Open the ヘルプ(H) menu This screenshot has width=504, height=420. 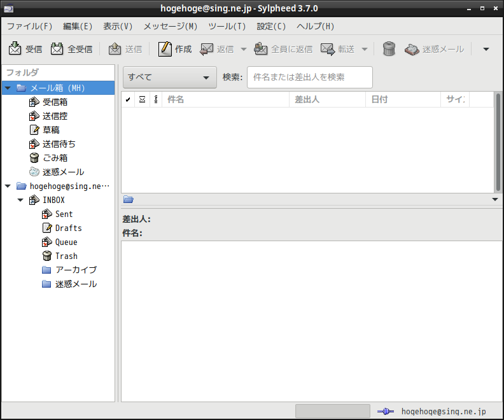(316, 26)
